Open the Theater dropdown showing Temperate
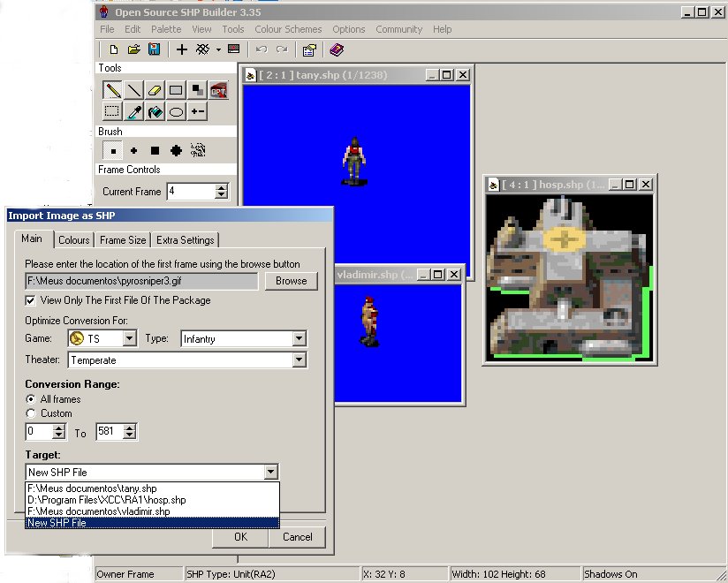This screenshot has width=728, height=583. [x=299, y=360]
